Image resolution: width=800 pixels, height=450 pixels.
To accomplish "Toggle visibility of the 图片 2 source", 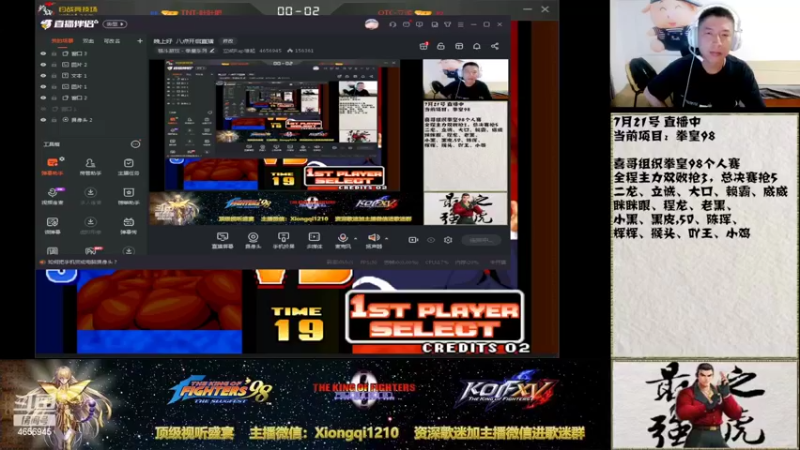I will (43, 65).
